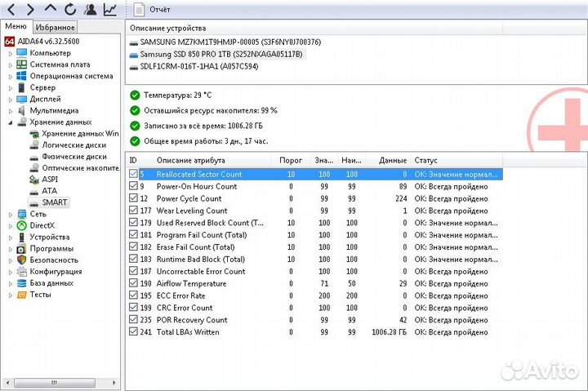The image size is (588, 391).
Task: Go up one level with Up arrow
Action: (x=50, y=10)
